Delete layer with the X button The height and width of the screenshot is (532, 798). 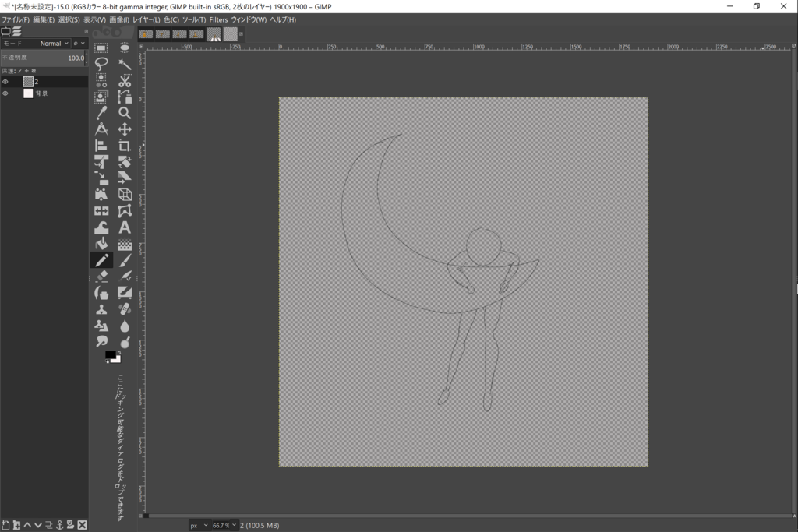pos(82,525)
